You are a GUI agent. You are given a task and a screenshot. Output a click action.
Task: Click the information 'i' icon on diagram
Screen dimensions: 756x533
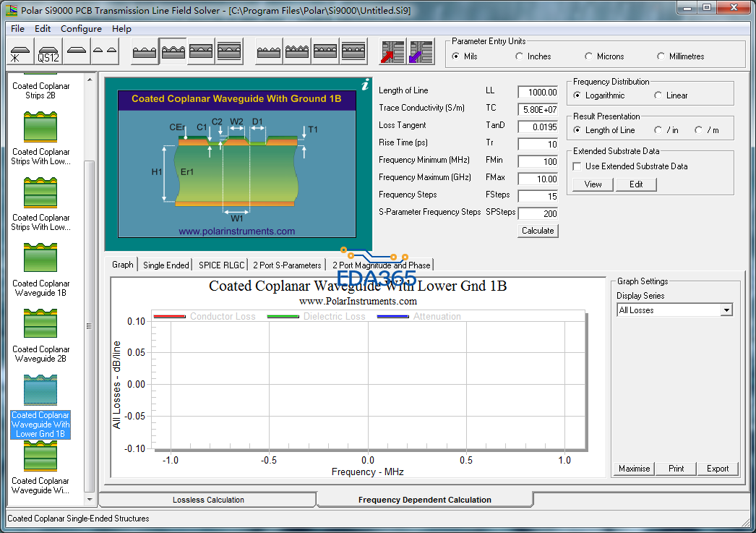[x=365, y=85]
